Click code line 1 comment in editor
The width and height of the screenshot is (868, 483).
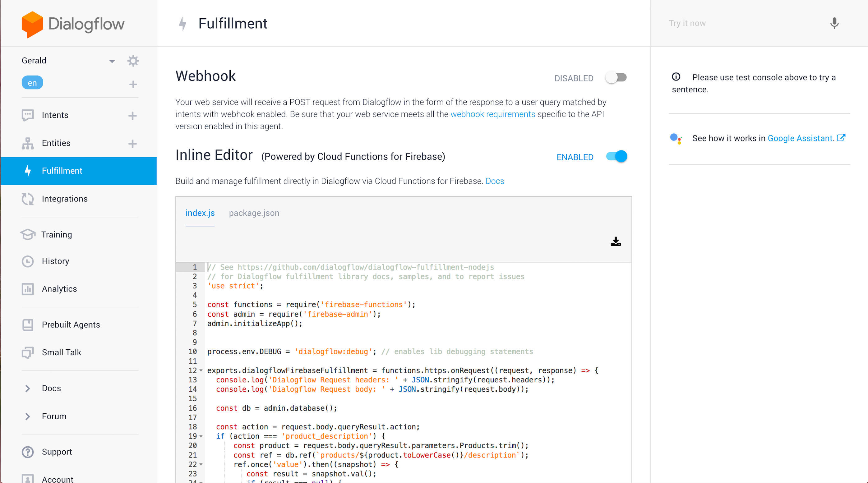click(351, 267)
